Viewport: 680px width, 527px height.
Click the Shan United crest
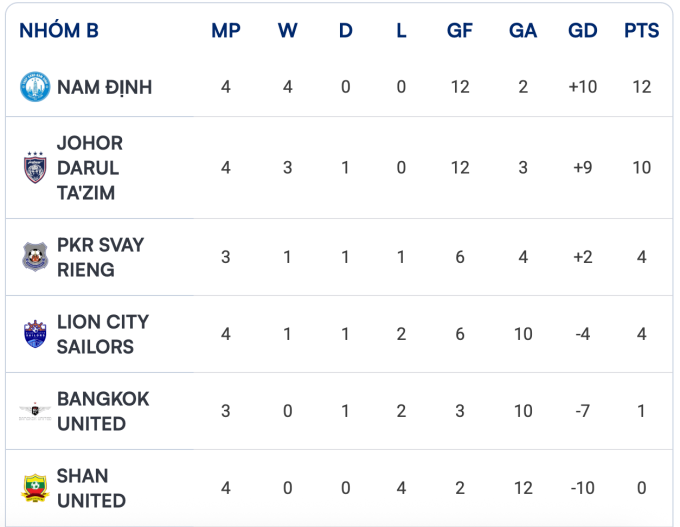click(x=35, y=488)
